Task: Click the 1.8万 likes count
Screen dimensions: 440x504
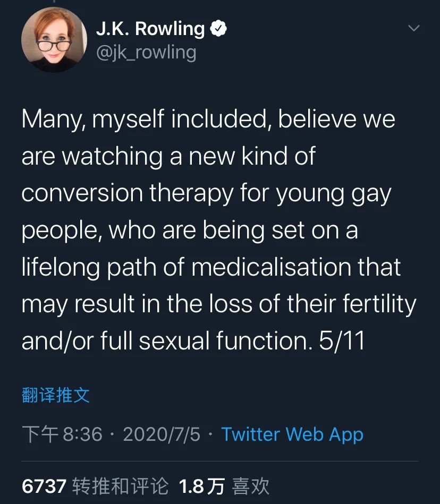Action: [201, 486]
